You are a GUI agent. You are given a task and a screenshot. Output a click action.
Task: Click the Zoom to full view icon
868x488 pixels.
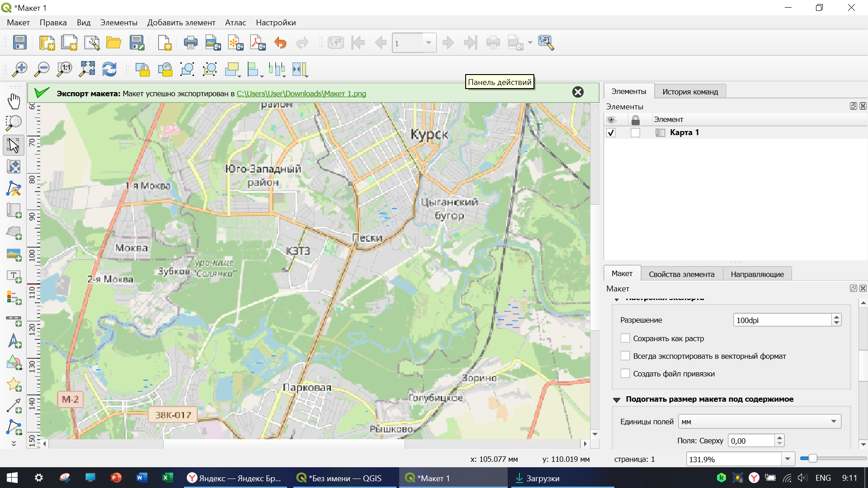pyautogui.click(x=87, y=69)
